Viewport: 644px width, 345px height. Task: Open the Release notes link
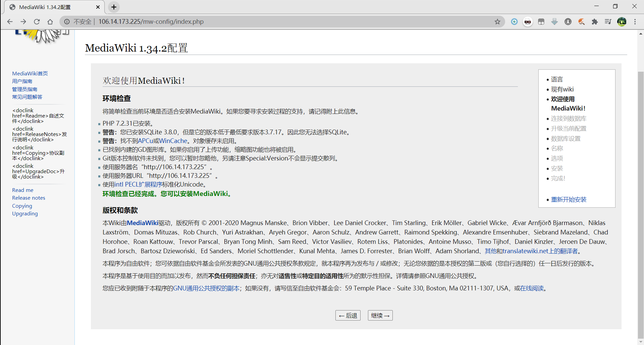point(29,198)
